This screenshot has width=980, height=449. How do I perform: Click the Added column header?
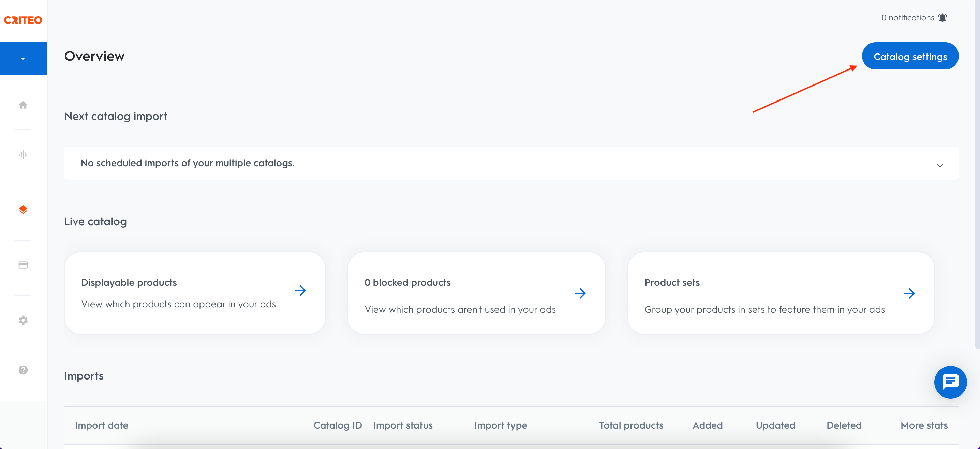coord(708,425)
